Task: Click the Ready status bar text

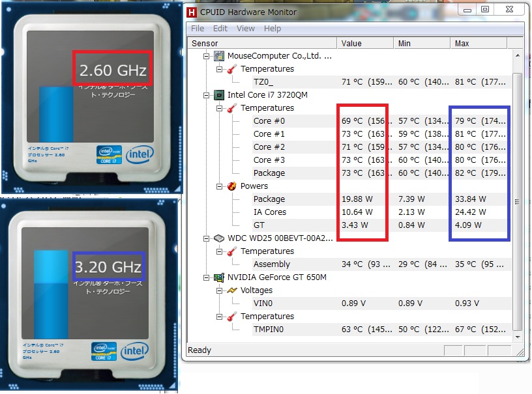Action: coord(199,350)
